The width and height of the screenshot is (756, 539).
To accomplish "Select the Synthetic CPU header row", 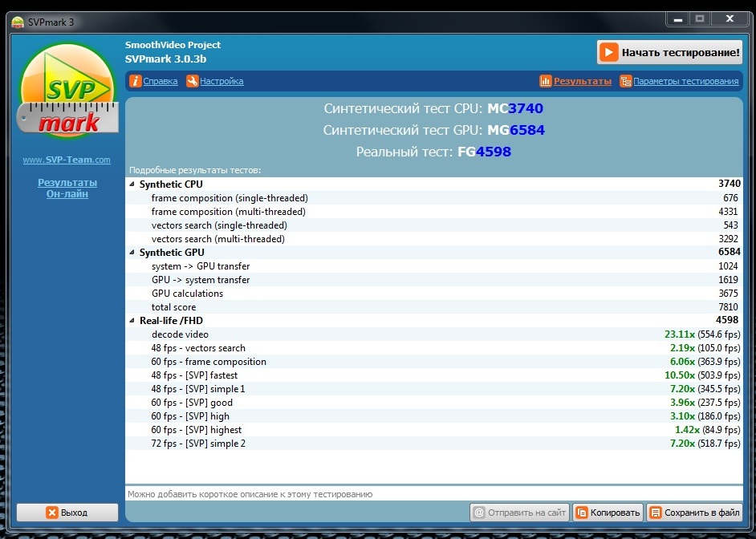I will pos(434,184).
